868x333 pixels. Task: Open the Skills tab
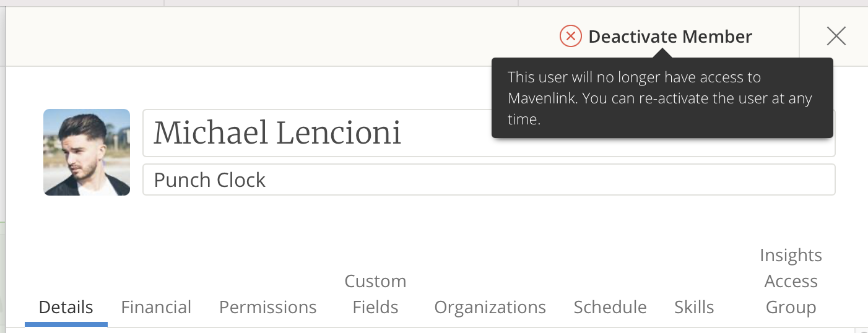[x=694, y=307]
